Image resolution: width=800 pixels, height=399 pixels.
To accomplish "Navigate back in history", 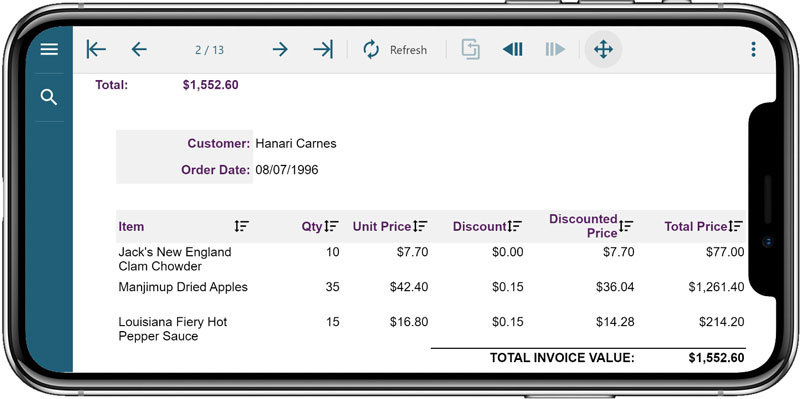I will point(512,49).
